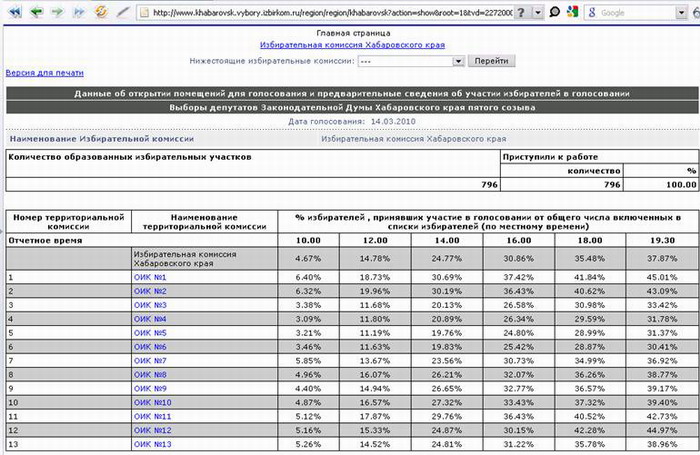Viewport: 700px width, 455px height.
Task: Click the rewind (double left arrow) button
Action: point(14,13)
